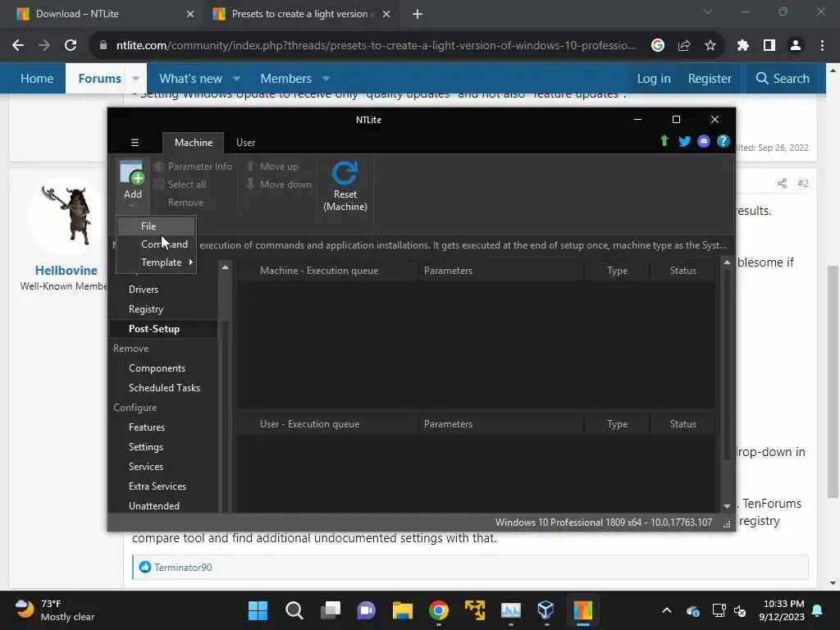This screenshot has width=840, height=630.
Task: Select Registry in the NTLite sidebar
Action: click(x=146, y=309)
